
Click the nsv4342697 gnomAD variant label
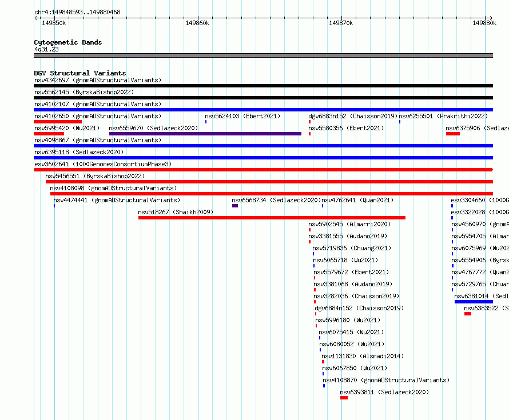pos(98,80)
